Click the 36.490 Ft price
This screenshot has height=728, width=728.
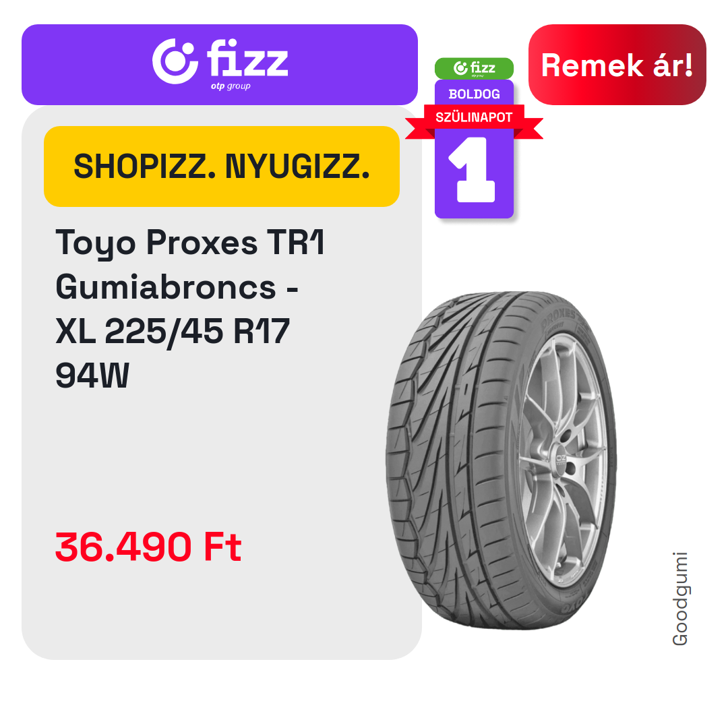tap(148, 547)
